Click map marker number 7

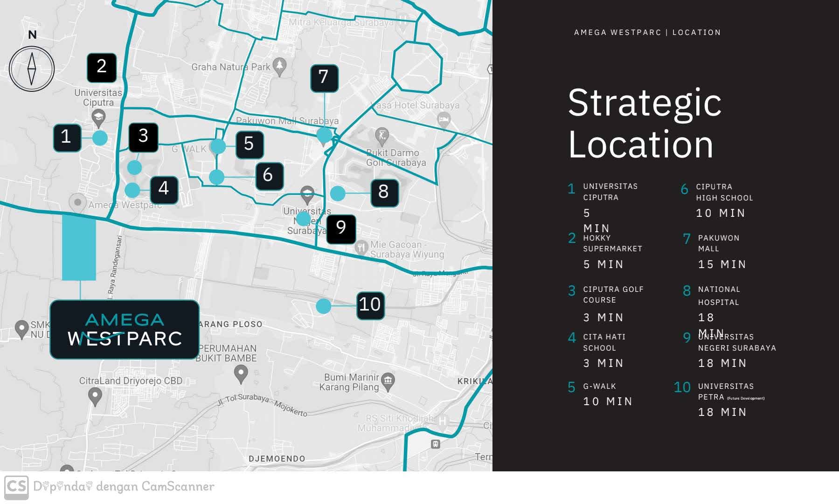click(324, 78)
